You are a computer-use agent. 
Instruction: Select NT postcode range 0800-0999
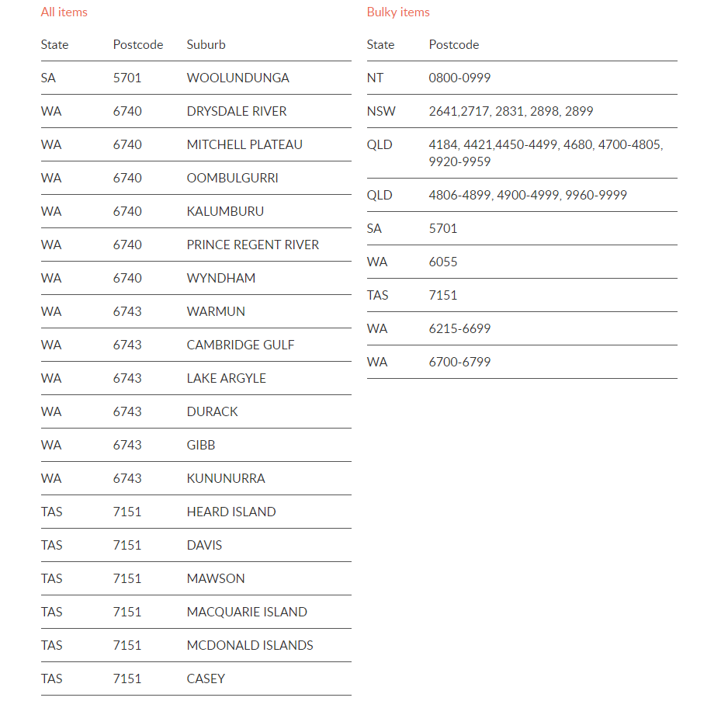pos(459,78)
